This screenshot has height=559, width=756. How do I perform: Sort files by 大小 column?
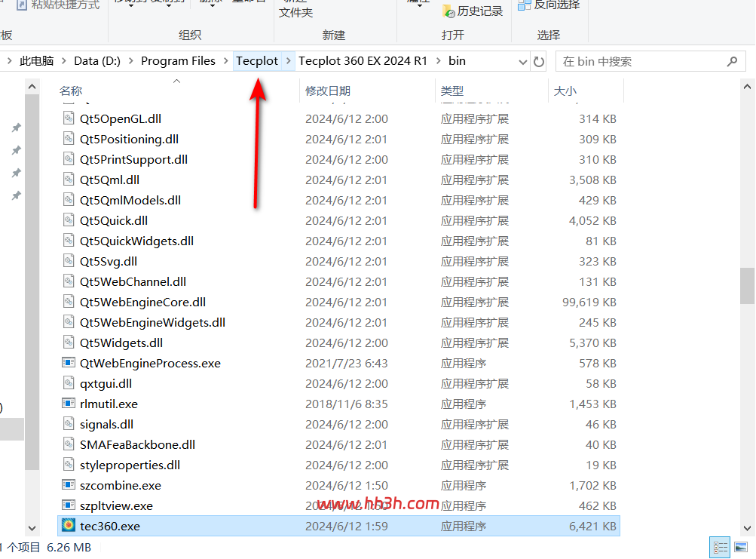click(565, 91)
